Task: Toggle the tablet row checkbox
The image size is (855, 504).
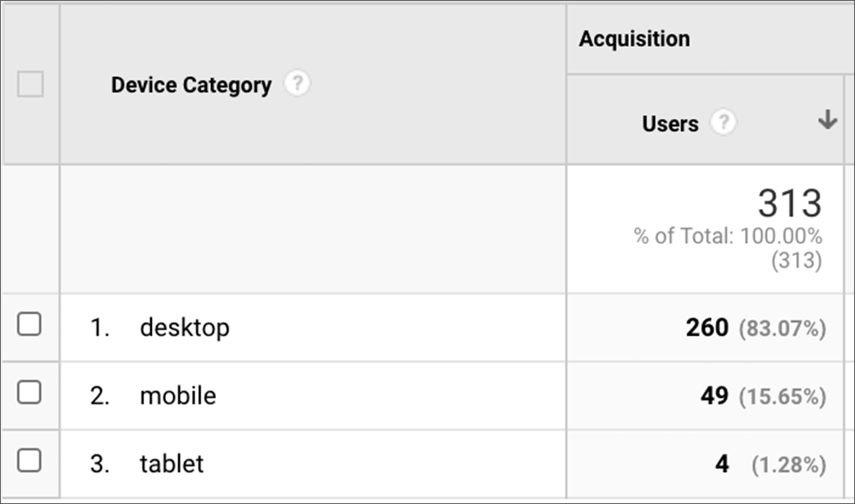Action: (31, 462)
